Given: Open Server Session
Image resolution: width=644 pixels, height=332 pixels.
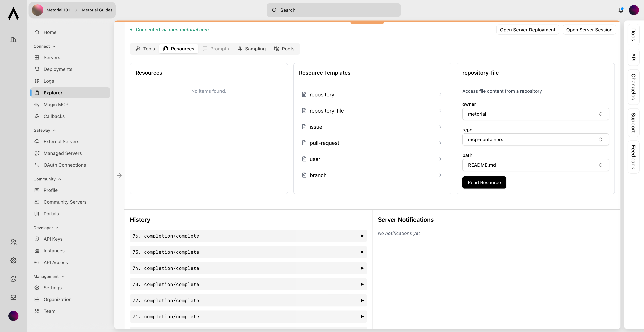Looking at the screenshot, I should pyautogui.click(x=589, y=30).
